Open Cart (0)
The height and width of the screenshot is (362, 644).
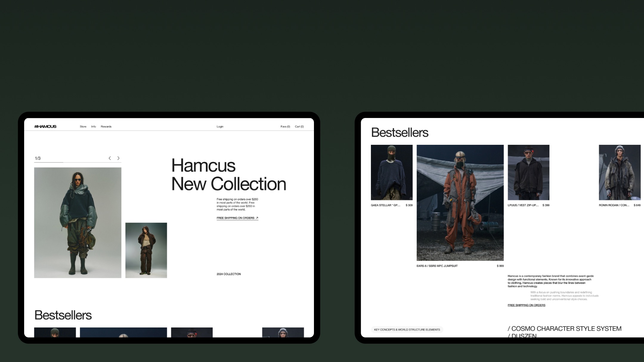(x=299, y=127)
